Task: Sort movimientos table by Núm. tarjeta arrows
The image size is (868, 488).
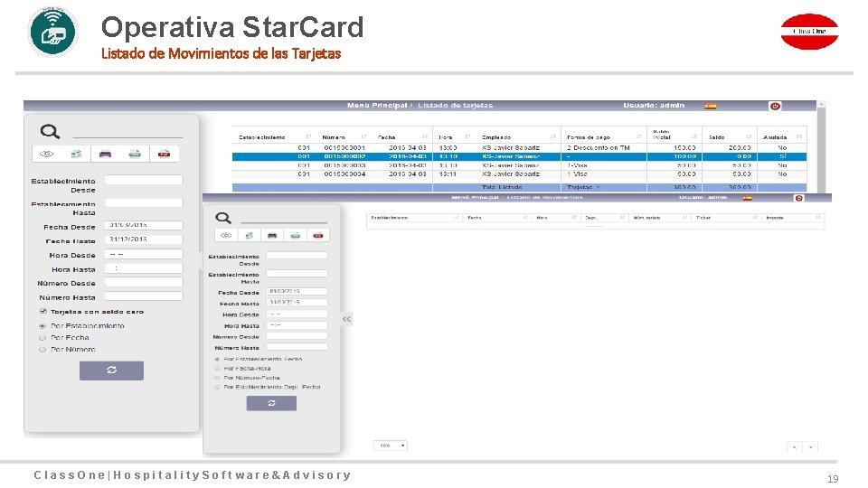Action: 684,218
